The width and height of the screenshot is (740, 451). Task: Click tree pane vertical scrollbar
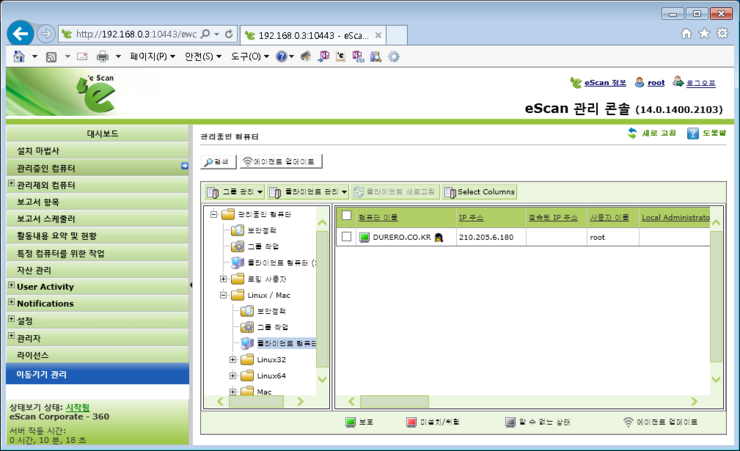coord(322,301)
